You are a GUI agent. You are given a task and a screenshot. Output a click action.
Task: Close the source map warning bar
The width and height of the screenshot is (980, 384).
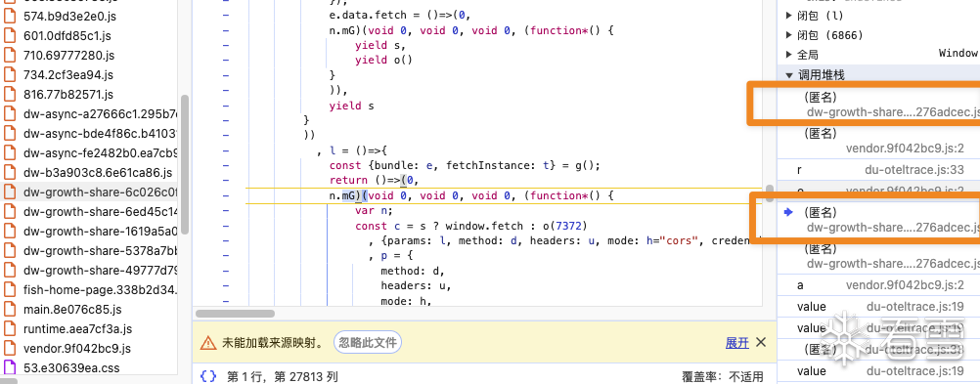point(761,342)
